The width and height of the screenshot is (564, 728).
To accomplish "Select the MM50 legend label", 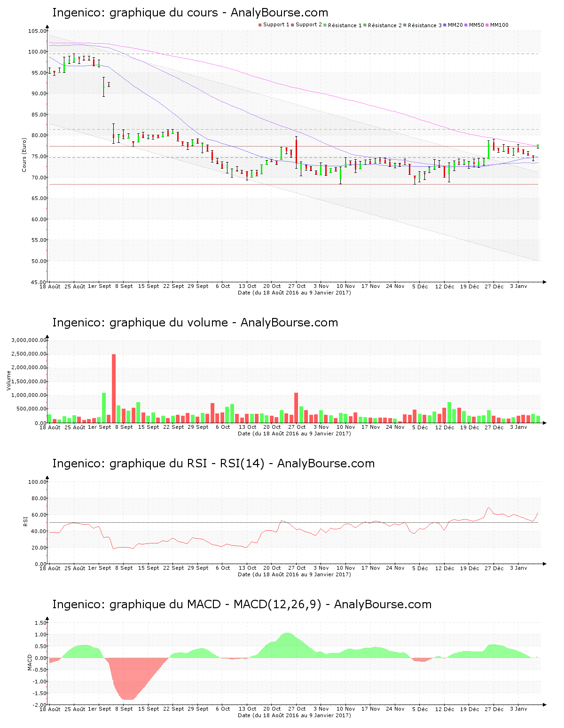I will (x=477, y=25).
